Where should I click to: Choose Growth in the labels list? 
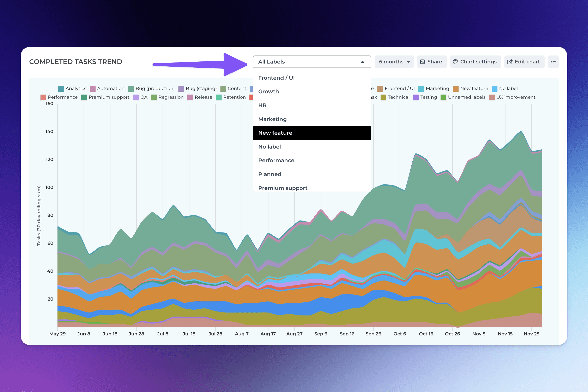[268, 91]
